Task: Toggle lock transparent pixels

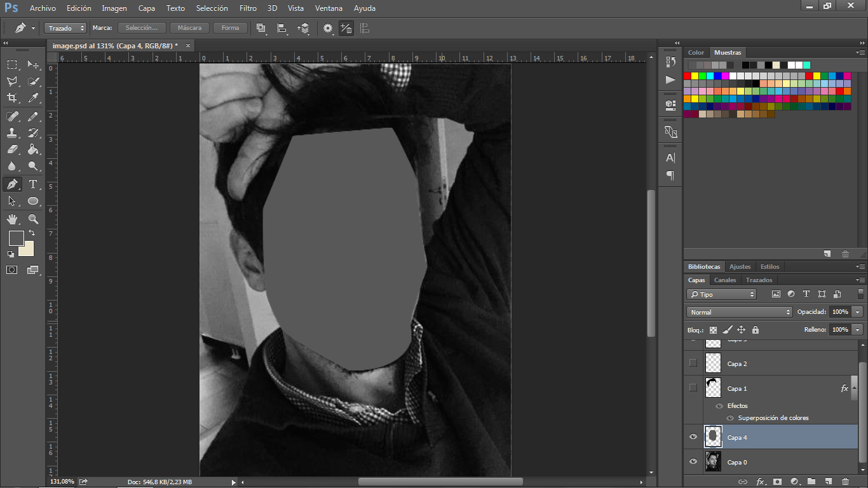Action: coord(713,330)
